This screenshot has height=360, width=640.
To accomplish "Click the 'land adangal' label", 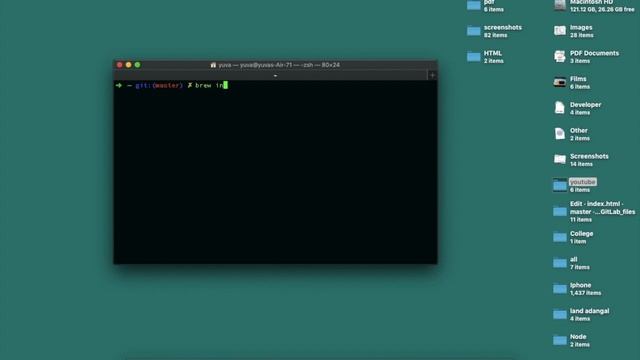I will (589, 311).
